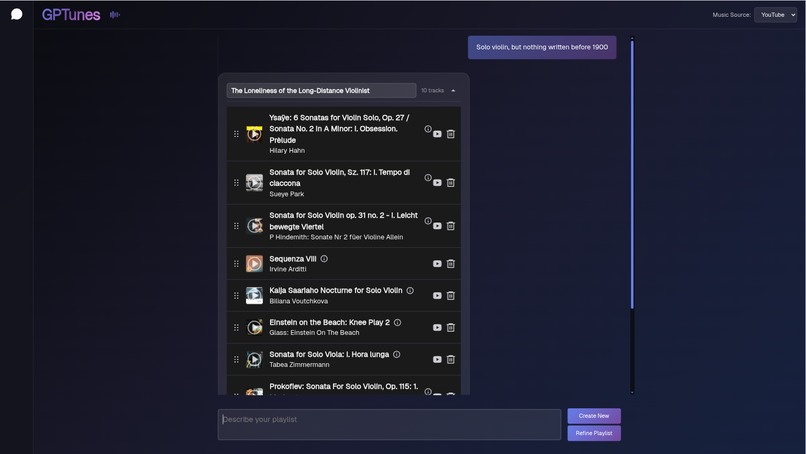
Task: Click the chat panel vertical scrollbar
Action: click(632, 175)
